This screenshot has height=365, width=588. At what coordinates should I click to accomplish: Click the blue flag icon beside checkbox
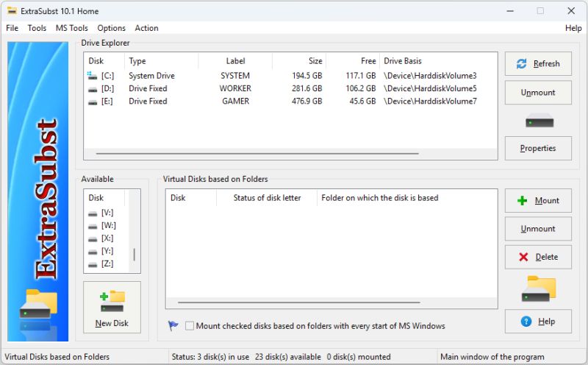[x=173, y=325]
